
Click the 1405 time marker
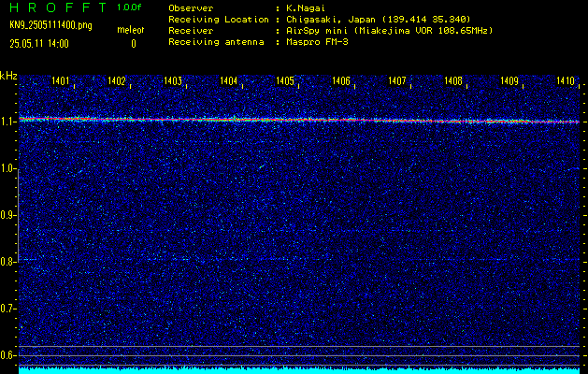pyautogui.click(x=285, y=80)
